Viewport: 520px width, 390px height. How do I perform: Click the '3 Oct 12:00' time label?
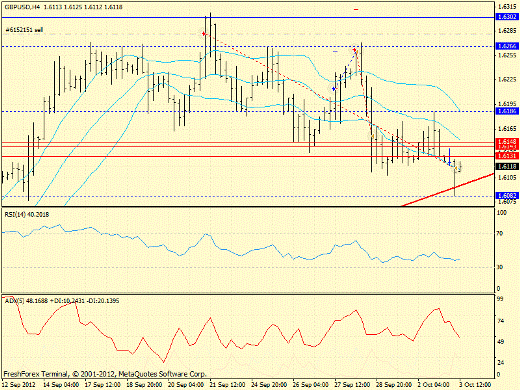[476, 384]
